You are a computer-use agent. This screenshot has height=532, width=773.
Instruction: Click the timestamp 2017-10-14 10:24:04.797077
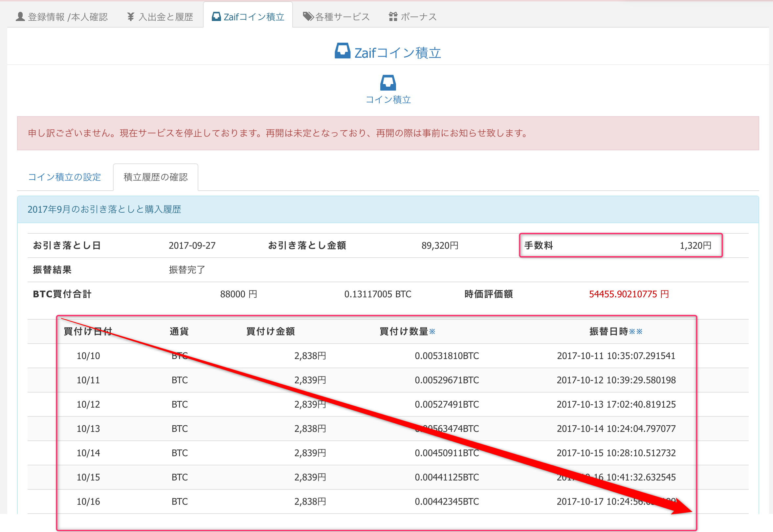[616, 429]
